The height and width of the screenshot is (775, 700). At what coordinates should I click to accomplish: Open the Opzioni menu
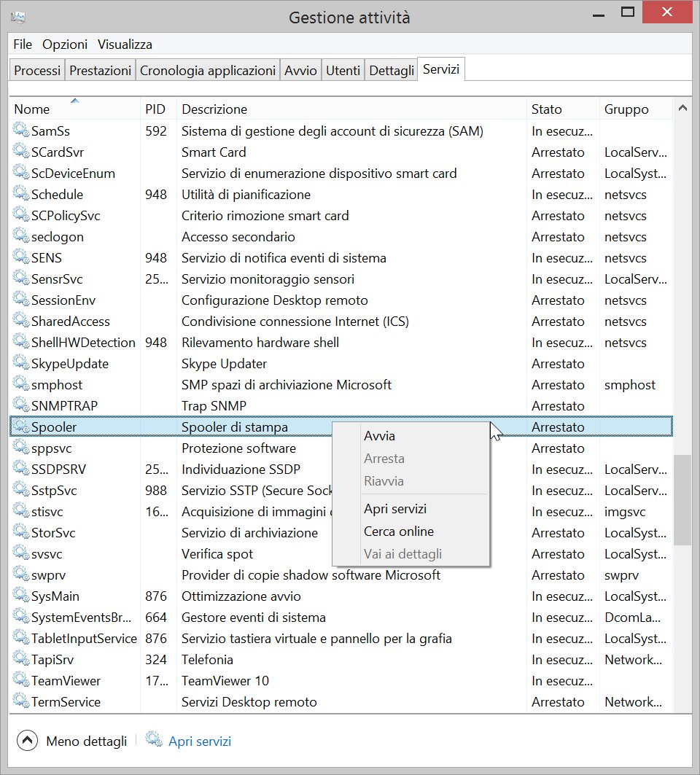pos(65,44)
